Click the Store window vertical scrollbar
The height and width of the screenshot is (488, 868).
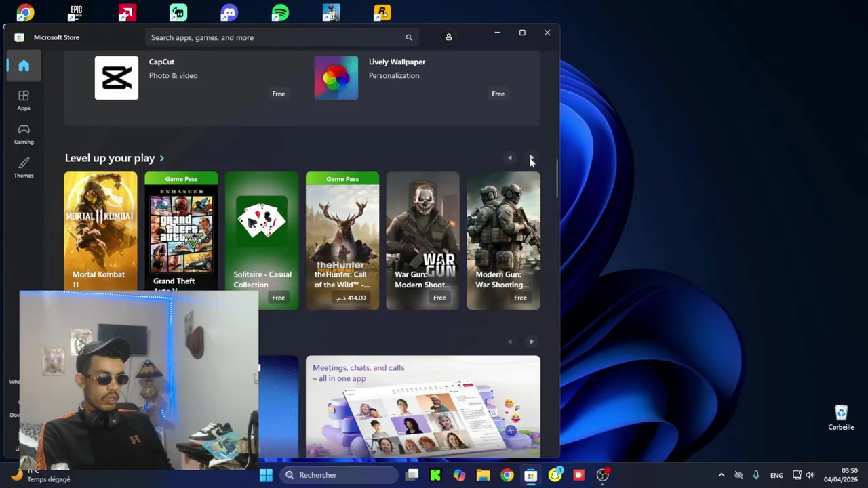coord(557,179)
